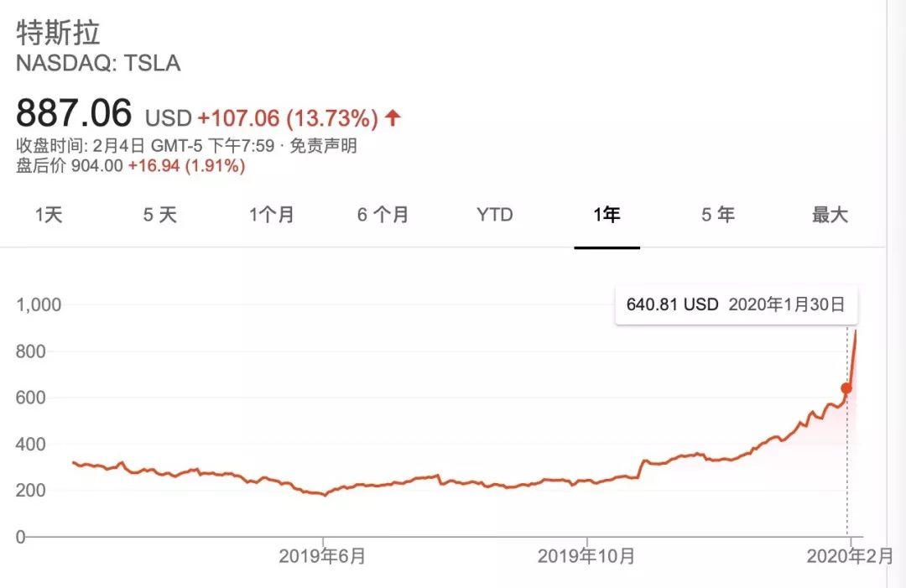Open the 1个月 chart tab

click(272, 215)
